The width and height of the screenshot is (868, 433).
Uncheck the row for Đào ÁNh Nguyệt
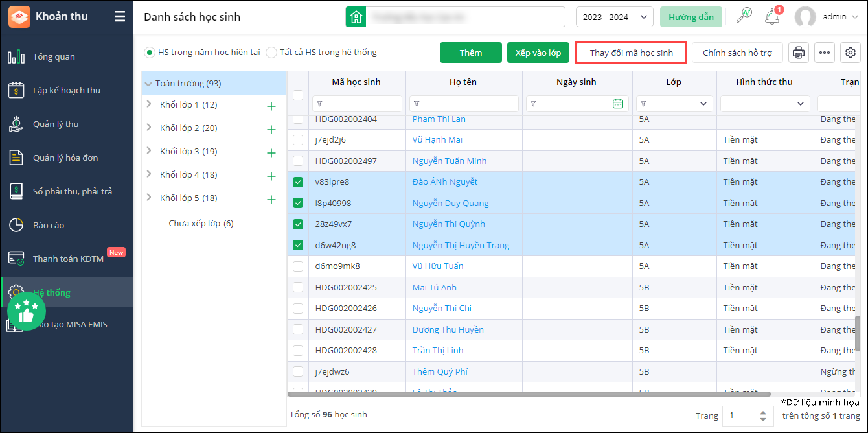tap(298, 182)
